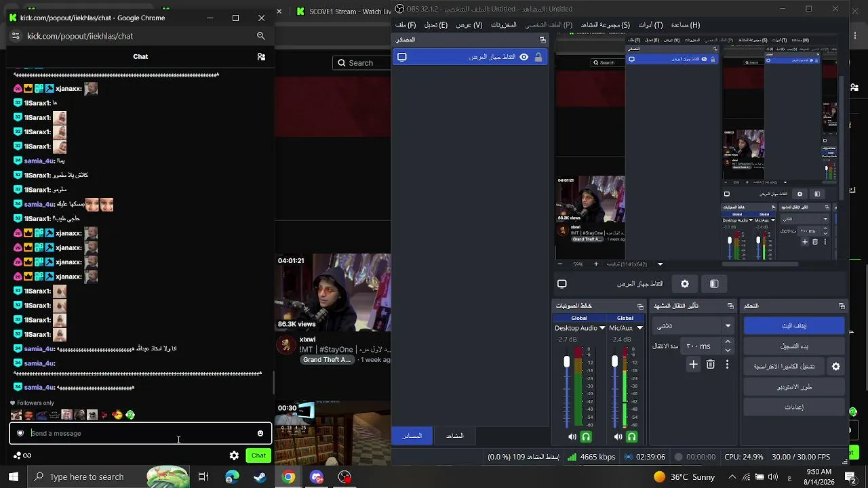Viewport: 868px width, 488px height.
Task: Open transition options three-dot menu
Action: point(727,365)
